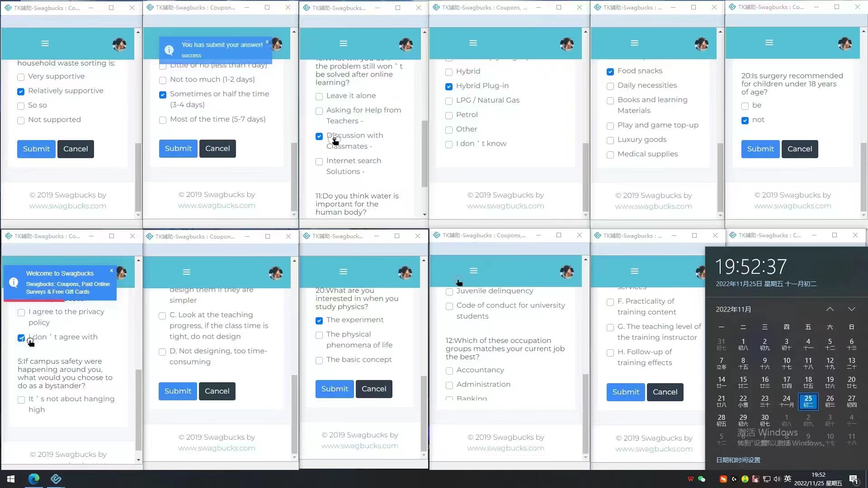Cancel action in the second bottom panel
Viewport: 868px width, 488px height.
217,390
